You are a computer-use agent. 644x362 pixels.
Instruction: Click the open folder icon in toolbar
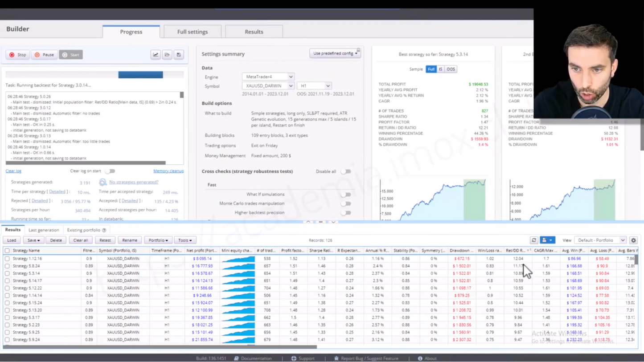point(167,55)
